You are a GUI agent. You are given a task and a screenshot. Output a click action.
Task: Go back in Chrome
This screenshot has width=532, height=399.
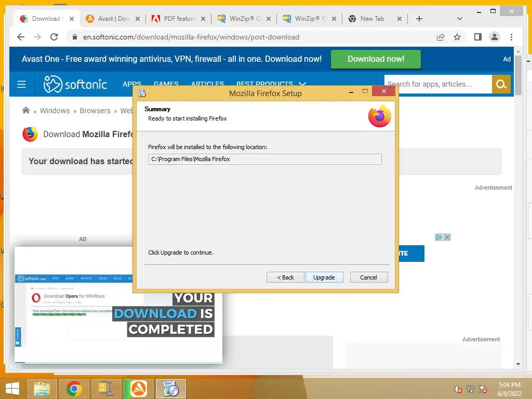tap(21, 37)
